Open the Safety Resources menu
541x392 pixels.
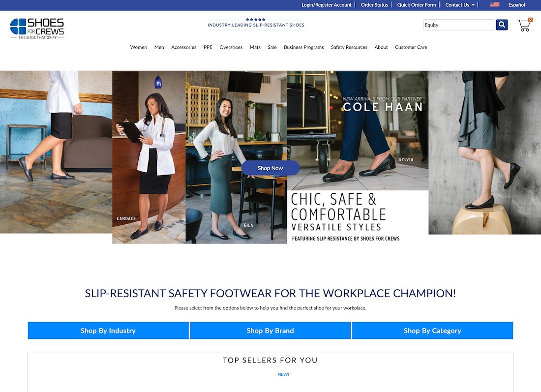click(x=349, y=47)
